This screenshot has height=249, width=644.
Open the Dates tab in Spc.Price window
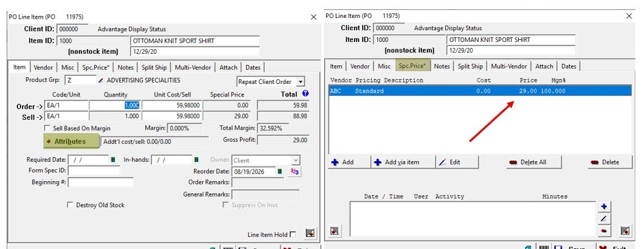569,66
